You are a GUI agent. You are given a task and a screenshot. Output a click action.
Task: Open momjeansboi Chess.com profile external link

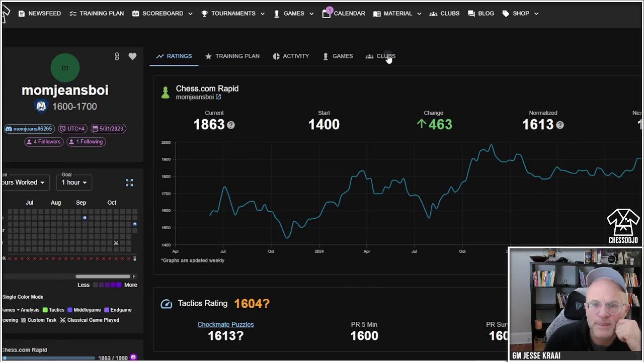(x=218, y=97)
